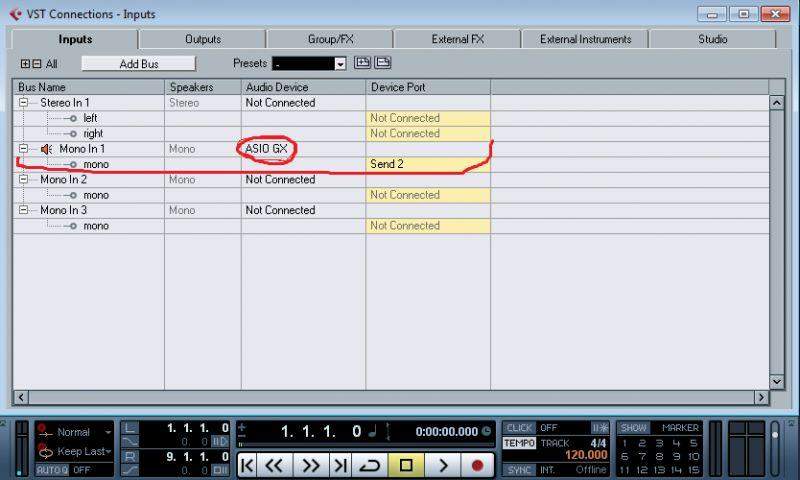Switch to the Group/FX tab

point(330,39)
